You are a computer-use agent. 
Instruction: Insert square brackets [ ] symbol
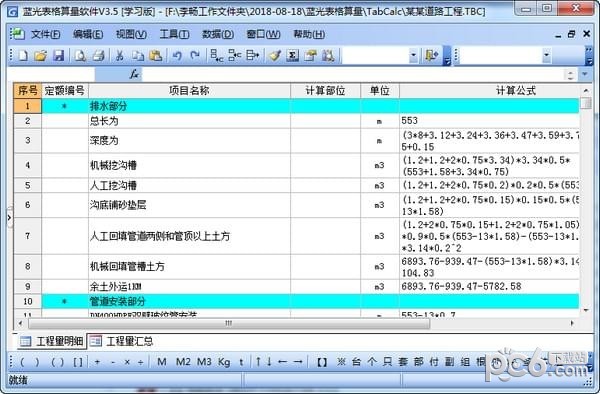(x=78, y=361)
